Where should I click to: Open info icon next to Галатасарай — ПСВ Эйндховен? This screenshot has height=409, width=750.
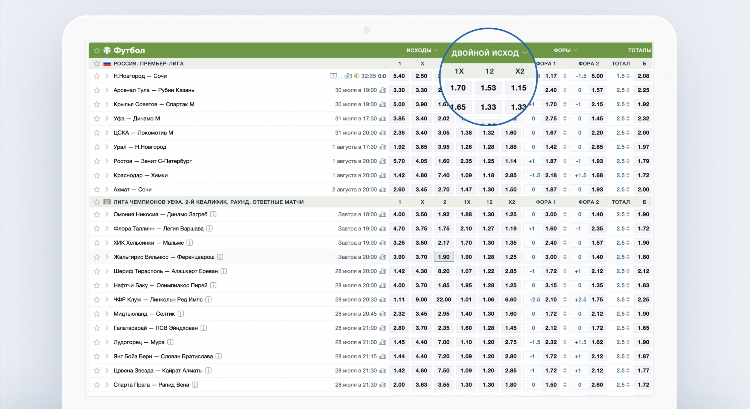click(x=204, y=328)
